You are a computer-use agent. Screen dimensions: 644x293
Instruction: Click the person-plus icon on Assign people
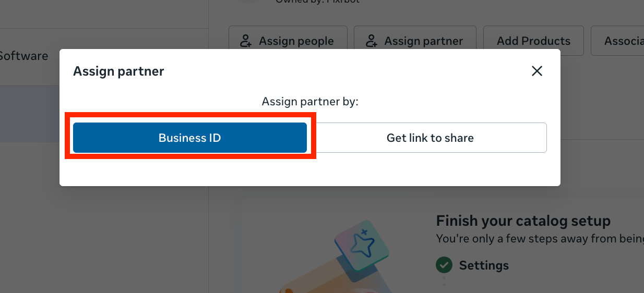[x=246, y=41]
